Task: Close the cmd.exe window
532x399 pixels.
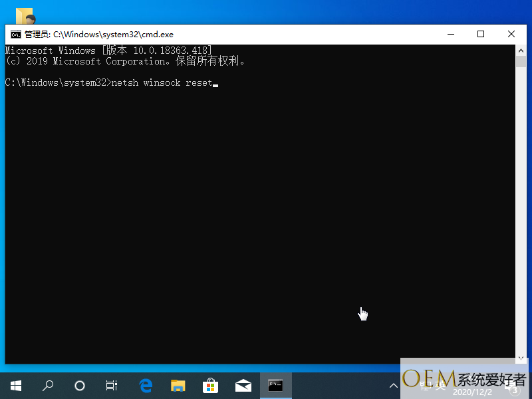Action: (x=511, y=34)
